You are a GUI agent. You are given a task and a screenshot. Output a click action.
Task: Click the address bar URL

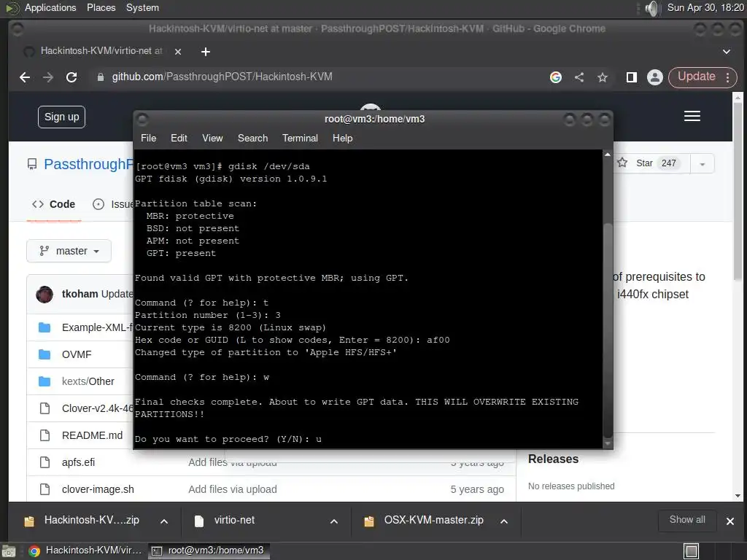tap(222, 77)
